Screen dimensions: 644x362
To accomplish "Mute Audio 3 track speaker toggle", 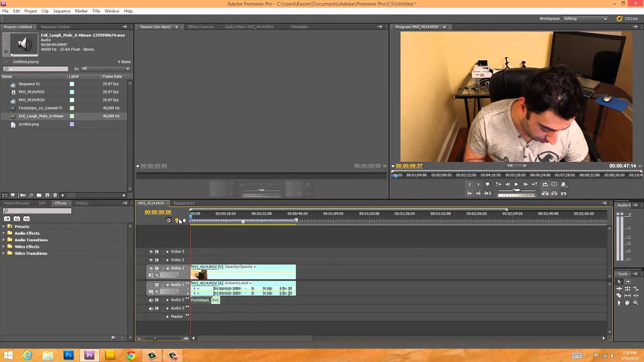I will pos(150,308).
